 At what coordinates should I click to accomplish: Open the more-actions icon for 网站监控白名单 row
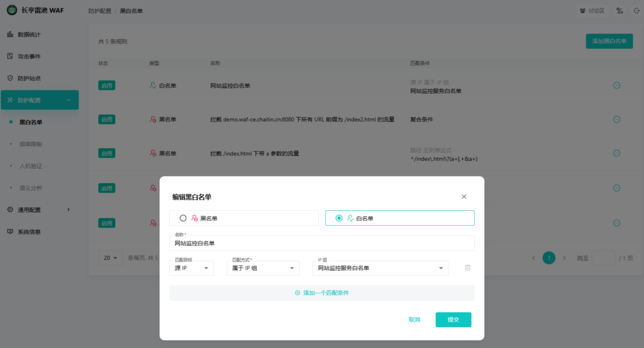(x=616, y=86)
